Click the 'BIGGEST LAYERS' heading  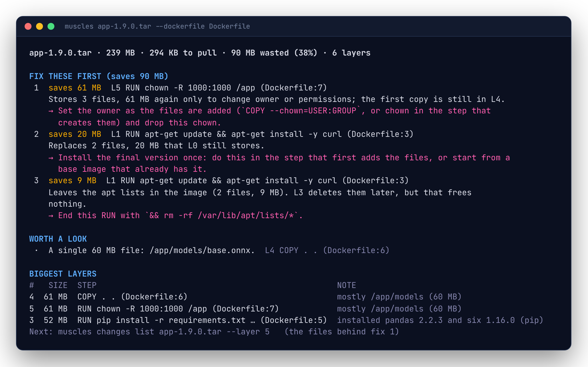tap(63, 274)
